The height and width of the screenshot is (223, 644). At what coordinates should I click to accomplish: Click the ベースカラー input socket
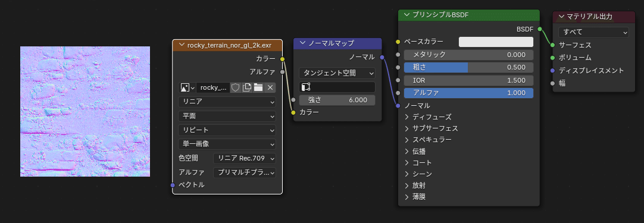[x=398, y=42]
